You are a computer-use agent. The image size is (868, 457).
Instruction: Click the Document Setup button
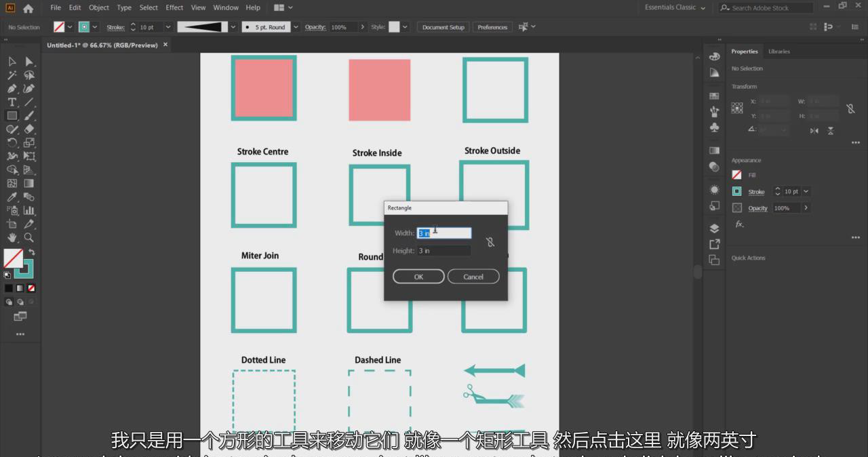point(443,27)
